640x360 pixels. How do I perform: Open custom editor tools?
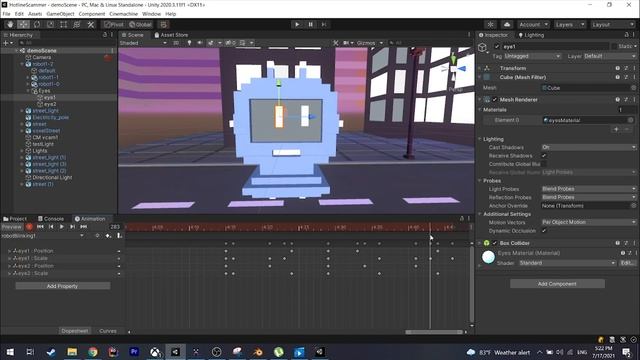[91, 24]
